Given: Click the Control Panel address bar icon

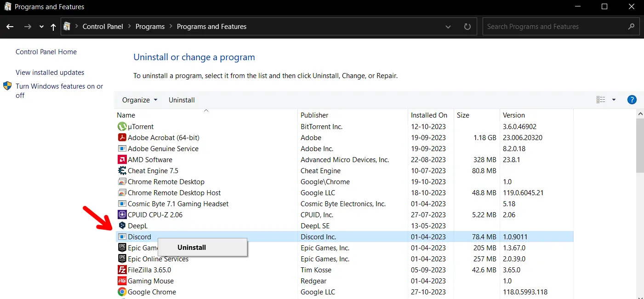Looking at the screenshot, I should pyautogui.click(x=67, y=26).
